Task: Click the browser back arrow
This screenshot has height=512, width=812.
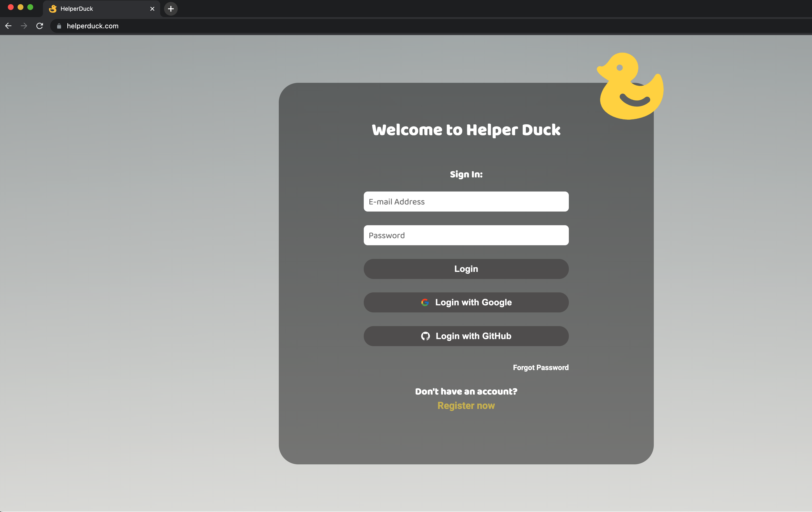Action: click(9, 26)
